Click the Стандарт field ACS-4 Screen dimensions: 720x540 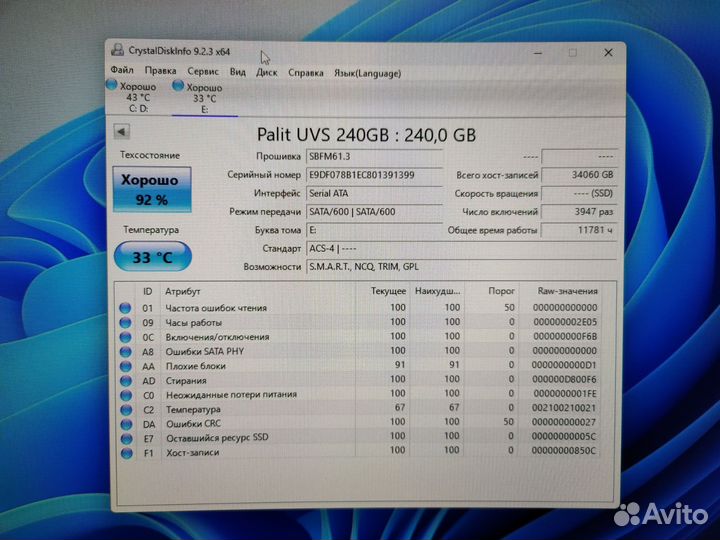click(x=461, y=248)
